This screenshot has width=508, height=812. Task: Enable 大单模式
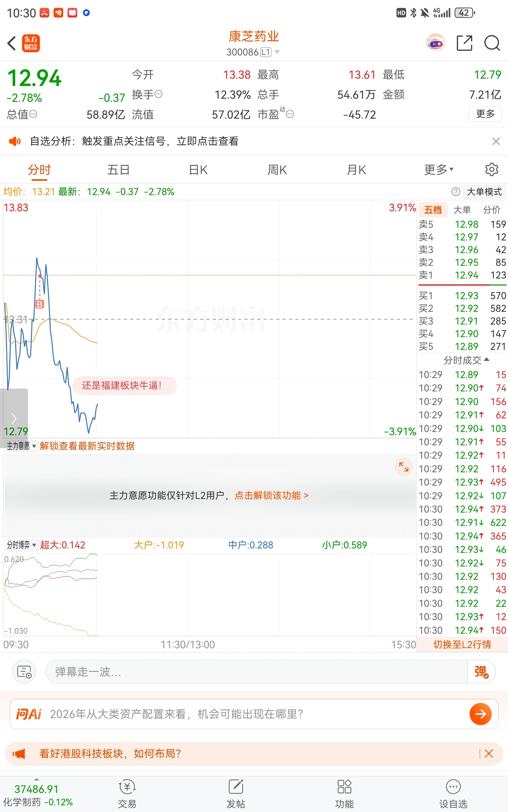pyautogui.click(x=484, y=192)
